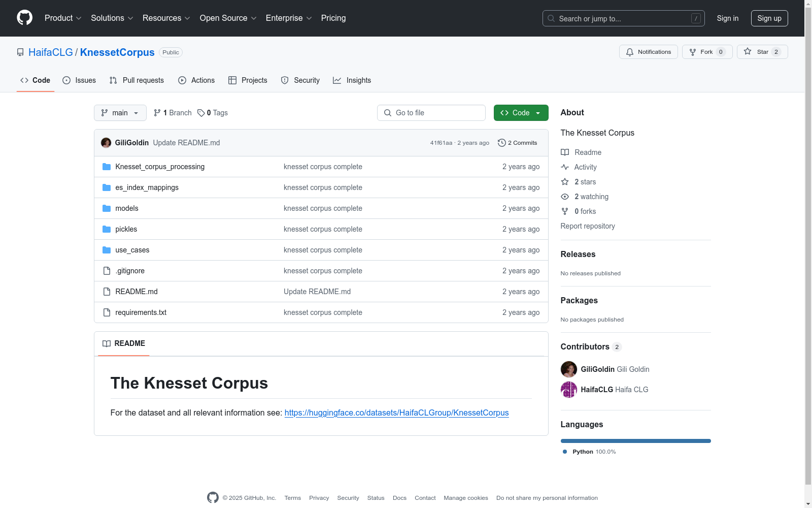The width and height of the screenshot is (812, 508).
Task: Switch to the Code tab
Action: point(36,80)
